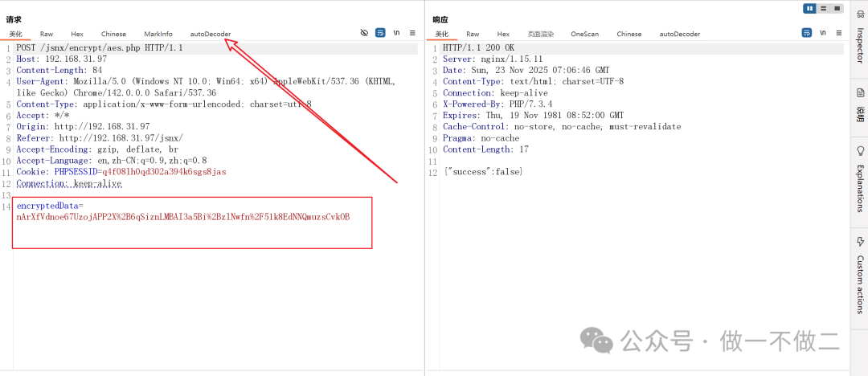Screen dimensions: 868x376
Task: Click the {"success":false} response body
Action: [x=483, y=172]
